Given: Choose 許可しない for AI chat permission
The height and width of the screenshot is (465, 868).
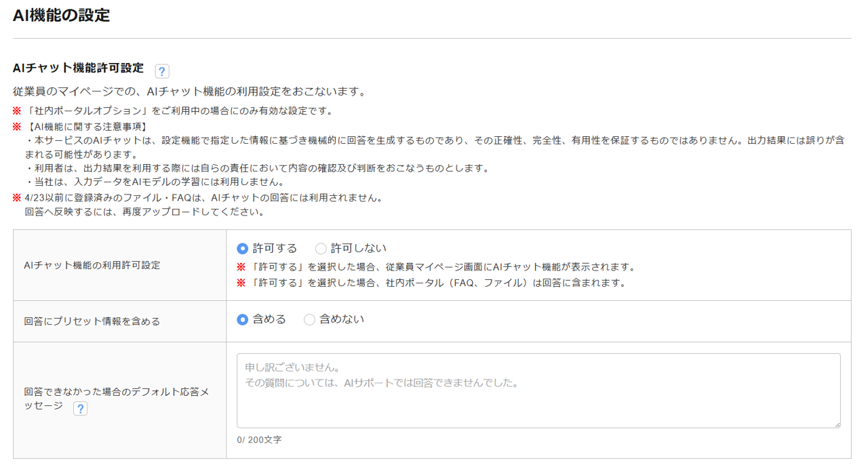Looking at the screenshot, I should pyautogui.click(x=321, y=249).
